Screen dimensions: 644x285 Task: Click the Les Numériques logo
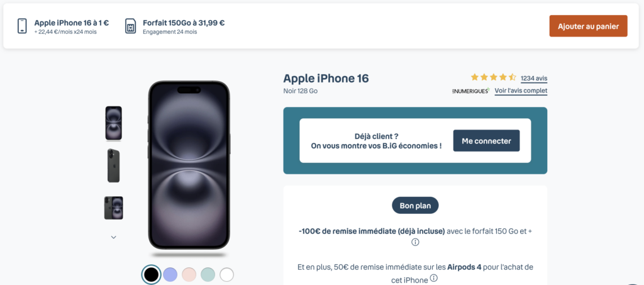coord(470,91)
